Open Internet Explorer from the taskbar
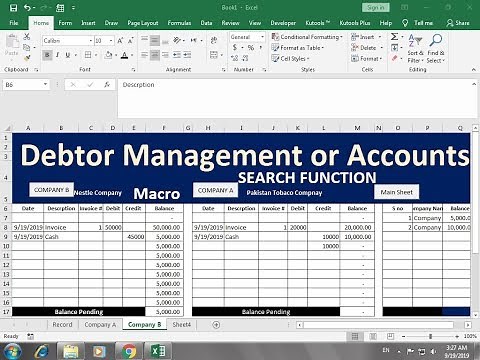Screen dimensions: 480x360 pyautogui.click(x=42, y=351)
